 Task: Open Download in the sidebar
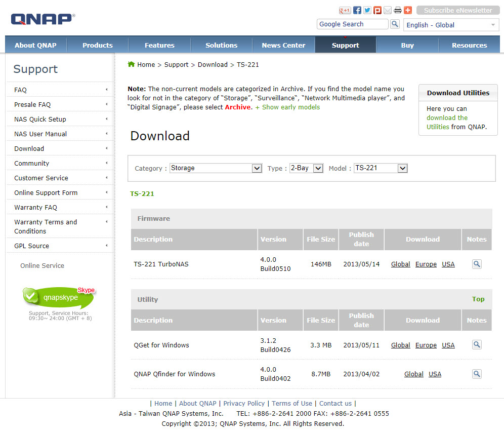coord(29,148)
